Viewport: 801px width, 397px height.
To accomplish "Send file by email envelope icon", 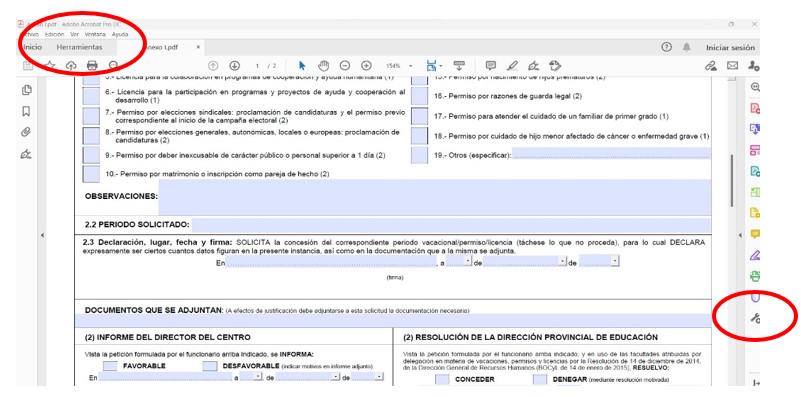I will tap(733, 65).
